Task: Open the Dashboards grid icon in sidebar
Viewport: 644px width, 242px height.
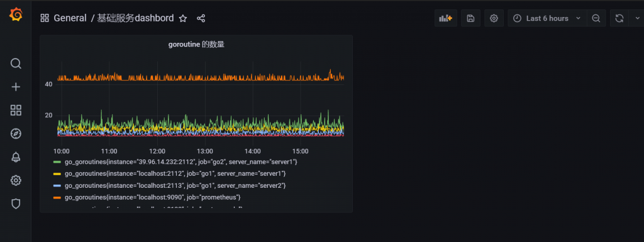Action: point(16,110)
